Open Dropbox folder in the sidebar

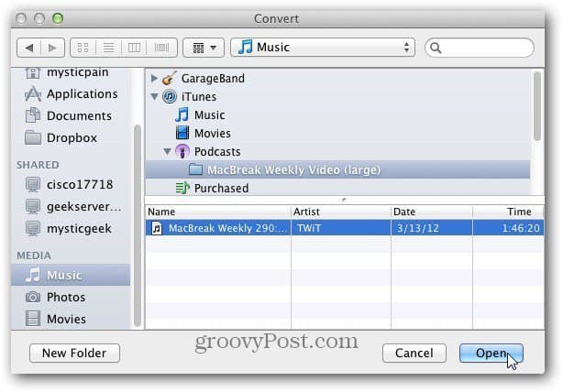71,137
